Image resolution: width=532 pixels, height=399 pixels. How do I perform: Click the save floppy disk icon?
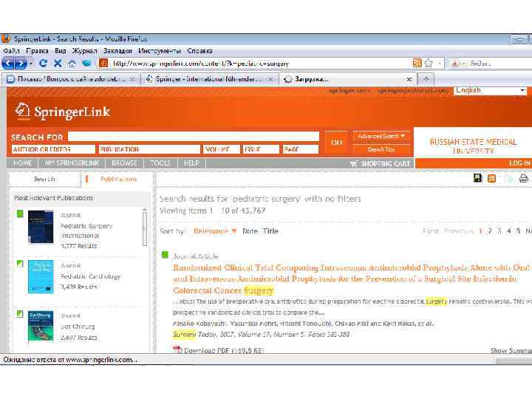coord(478,178)
